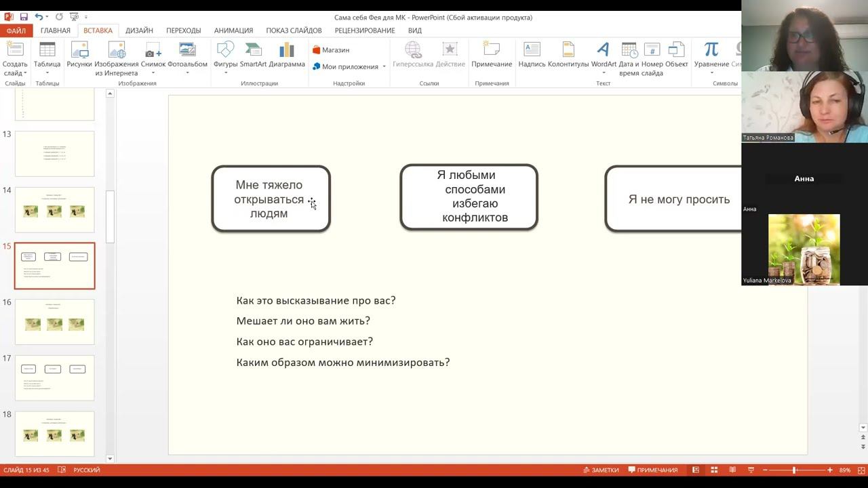This screenshot has height=488, width=868.
Task: Insert a SmartArt graphic
Action: pyautogui.click(x=253, y=54)
